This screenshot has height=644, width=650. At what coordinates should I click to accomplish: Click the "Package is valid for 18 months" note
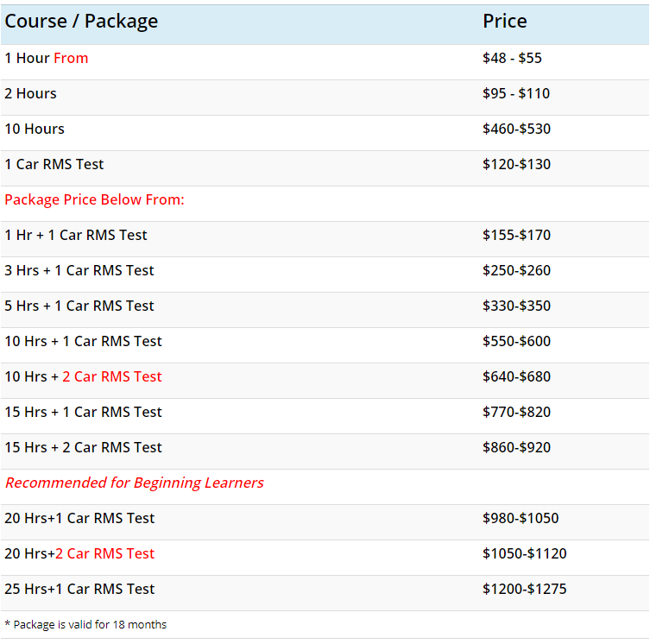coord(86,624)
